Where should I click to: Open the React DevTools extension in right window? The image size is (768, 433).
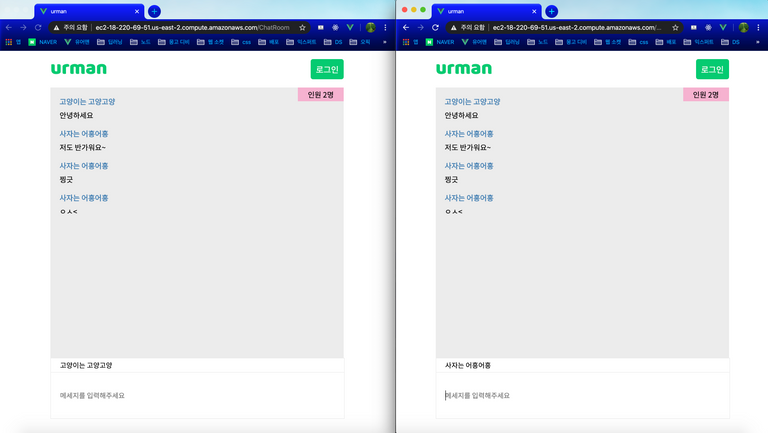708,27
